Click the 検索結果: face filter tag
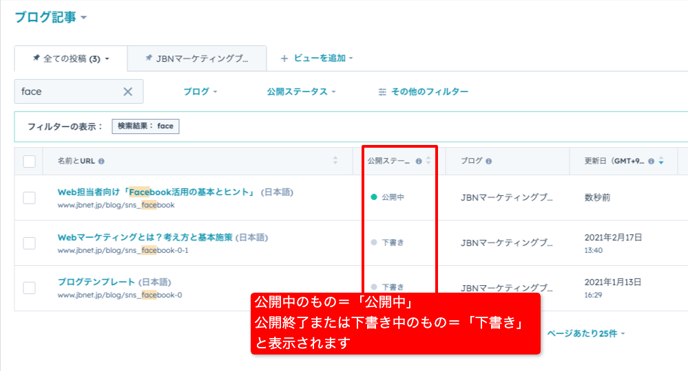This screenshot has height=371, width=688. pyautogui.click(x=146, y=126)
